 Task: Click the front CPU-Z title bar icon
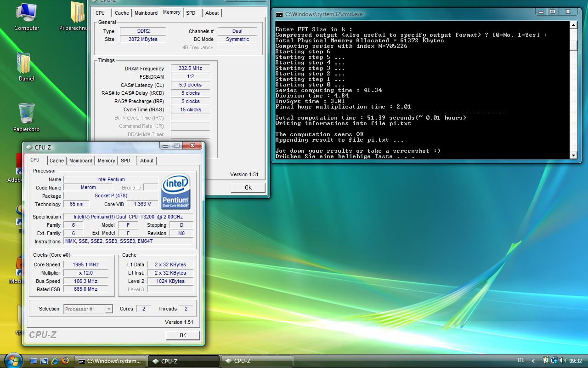30,148
